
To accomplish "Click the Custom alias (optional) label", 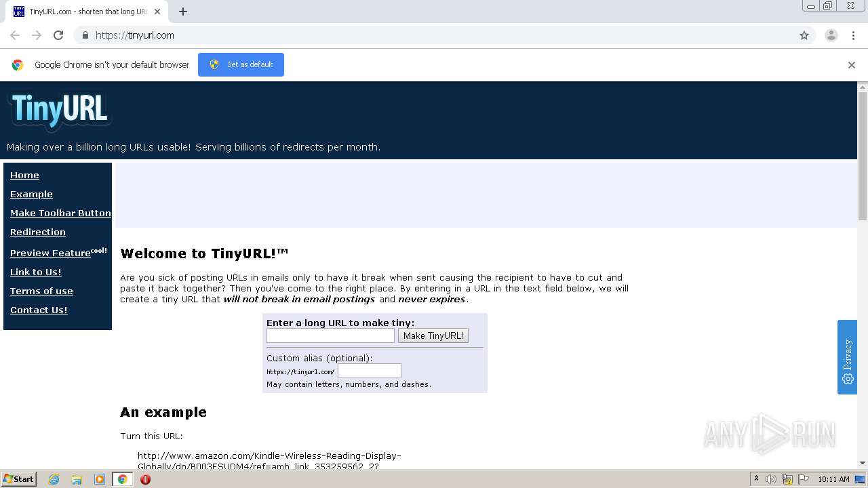I will [319, 358].
